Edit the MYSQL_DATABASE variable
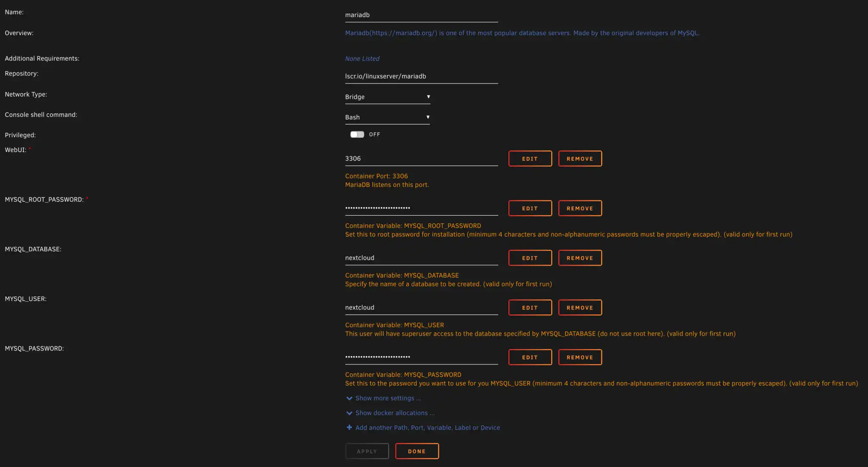Image resolution: width=868 pixels, height=467 pixels. 530,258
